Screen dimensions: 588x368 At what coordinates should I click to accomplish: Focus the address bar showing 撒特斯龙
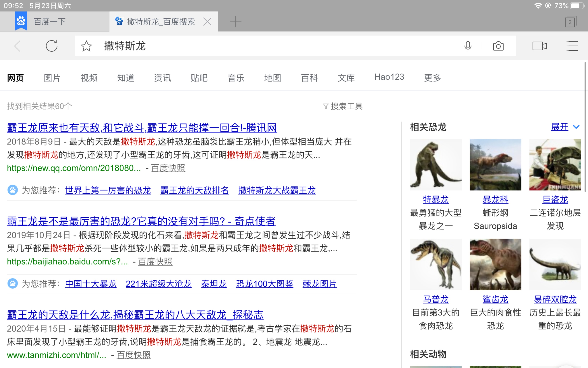point(295,46)
